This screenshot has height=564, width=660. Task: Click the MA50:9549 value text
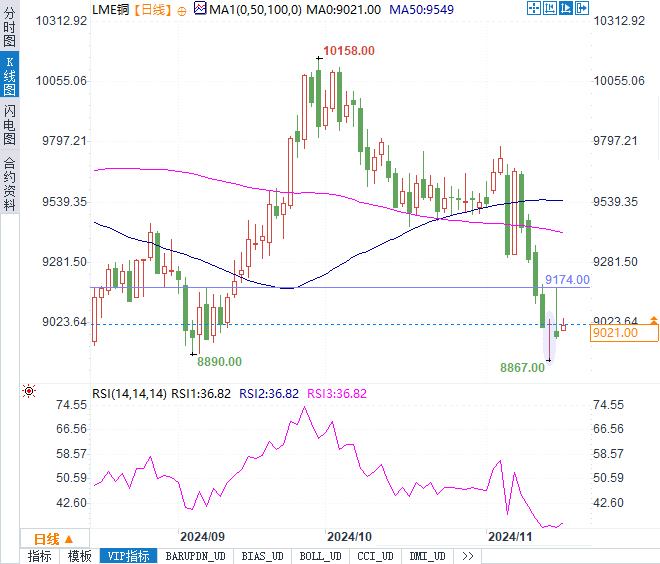(x=421, y=10)
